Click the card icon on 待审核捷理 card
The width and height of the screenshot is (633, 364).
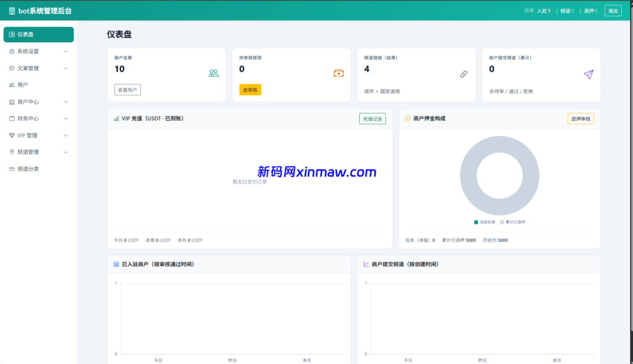click(x=339, y=73)
